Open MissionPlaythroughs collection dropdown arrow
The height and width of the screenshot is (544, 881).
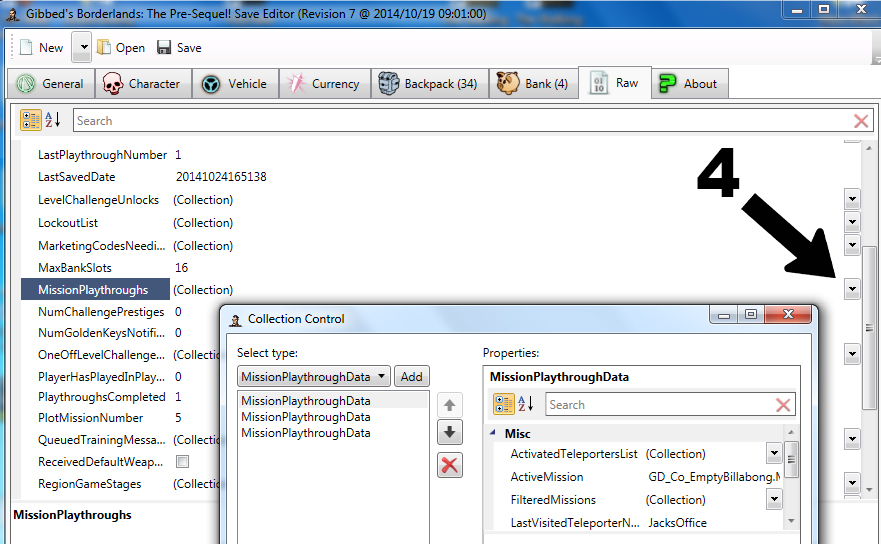pyautogui.click(x=852, y=289)
